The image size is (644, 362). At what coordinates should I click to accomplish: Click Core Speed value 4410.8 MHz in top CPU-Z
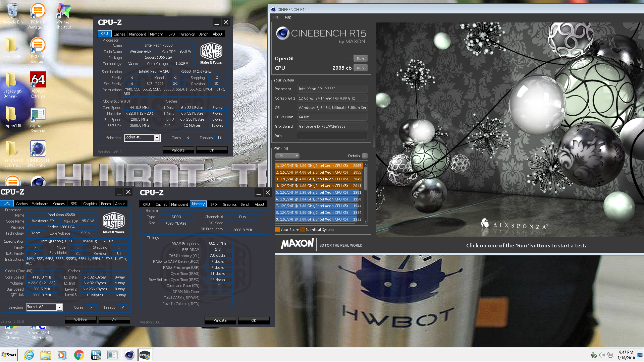pos(140,108)
